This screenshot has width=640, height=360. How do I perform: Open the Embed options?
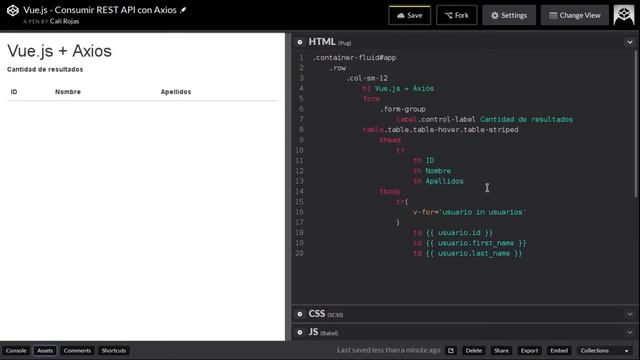coord(559,351)
